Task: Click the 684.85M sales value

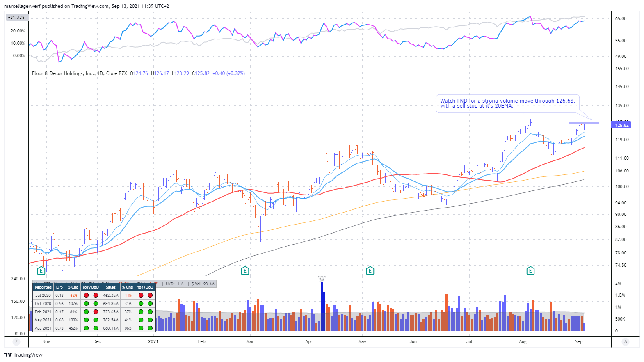Action: 111,303
